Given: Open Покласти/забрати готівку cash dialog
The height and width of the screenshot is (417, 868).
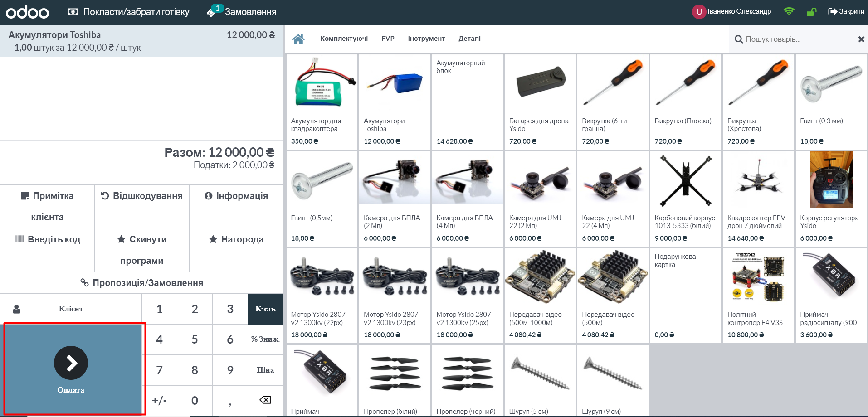Looking at the screenshot, I should [x=129, y=12].
